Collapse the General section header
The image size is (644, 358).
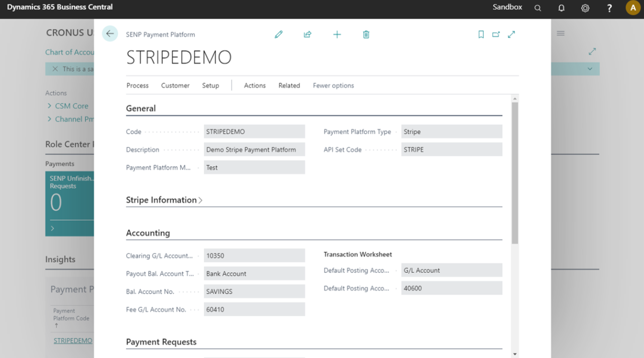click(x=141, y=109)
